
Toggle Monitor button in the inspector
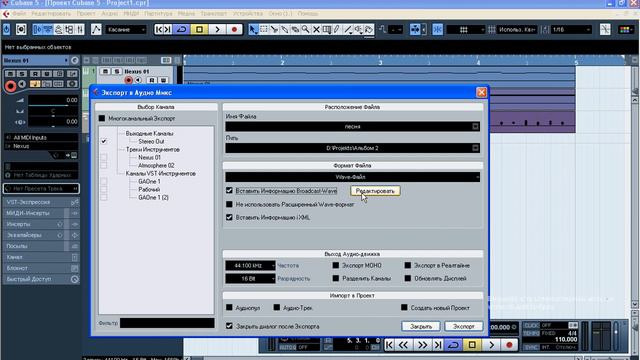coord(22,84)
